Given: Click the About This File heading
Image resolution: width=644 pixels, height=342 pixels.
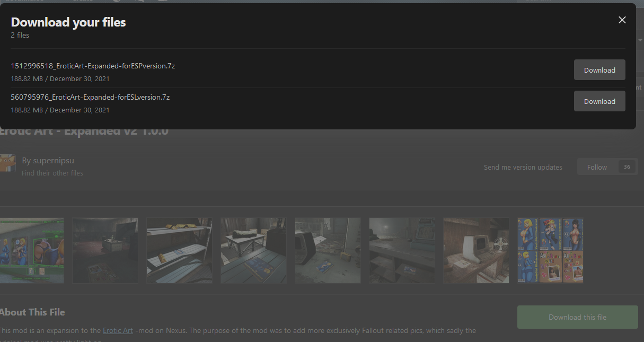Looking at the screenshot, I should coord(32,312).
